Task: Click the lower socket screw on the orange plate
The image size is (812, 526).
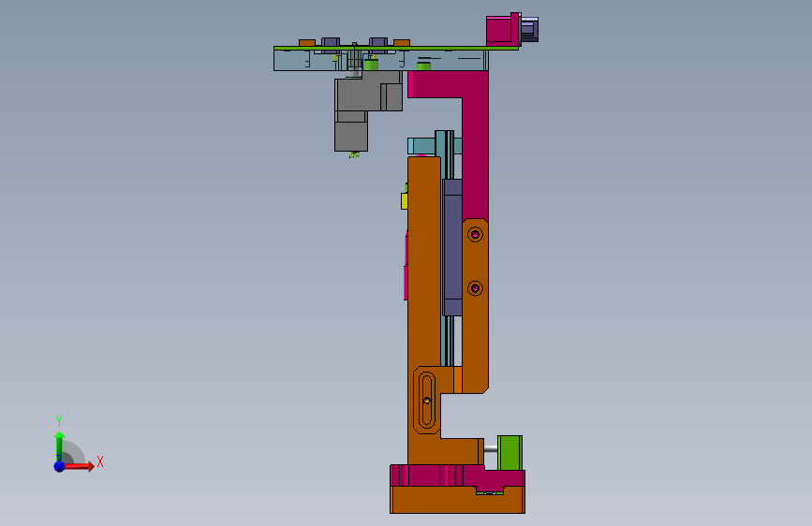Action: click(475, 288)
